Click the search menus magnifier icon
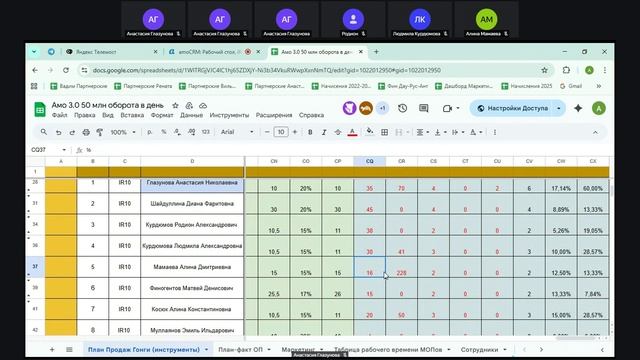 [x=44, y=132]
